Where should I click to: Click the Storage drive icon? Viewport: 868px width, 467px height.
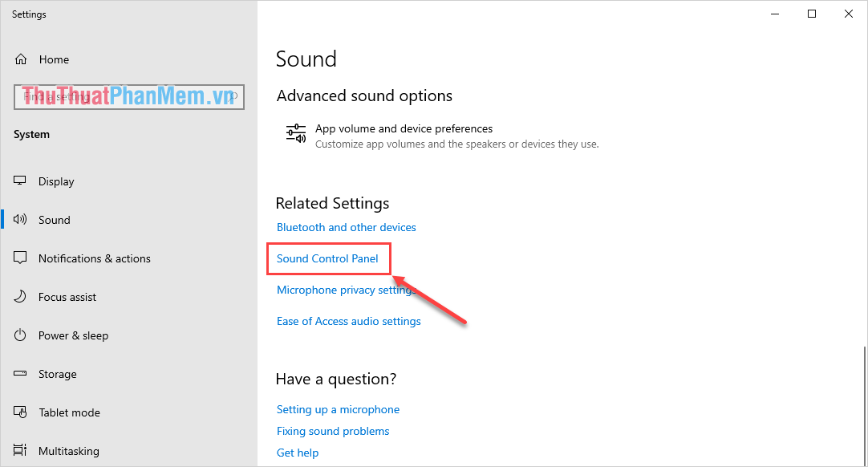tap(19, 373)
